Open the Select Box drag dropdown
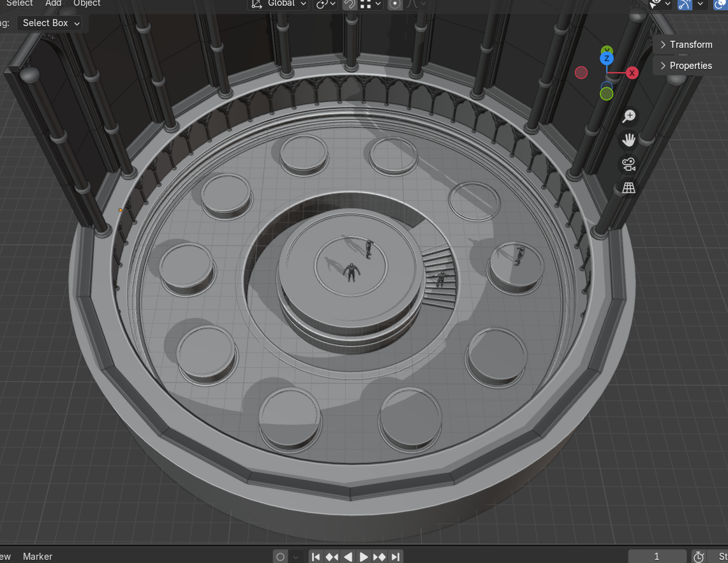This screenshot has height=563, width=728. tap(52, 23)
